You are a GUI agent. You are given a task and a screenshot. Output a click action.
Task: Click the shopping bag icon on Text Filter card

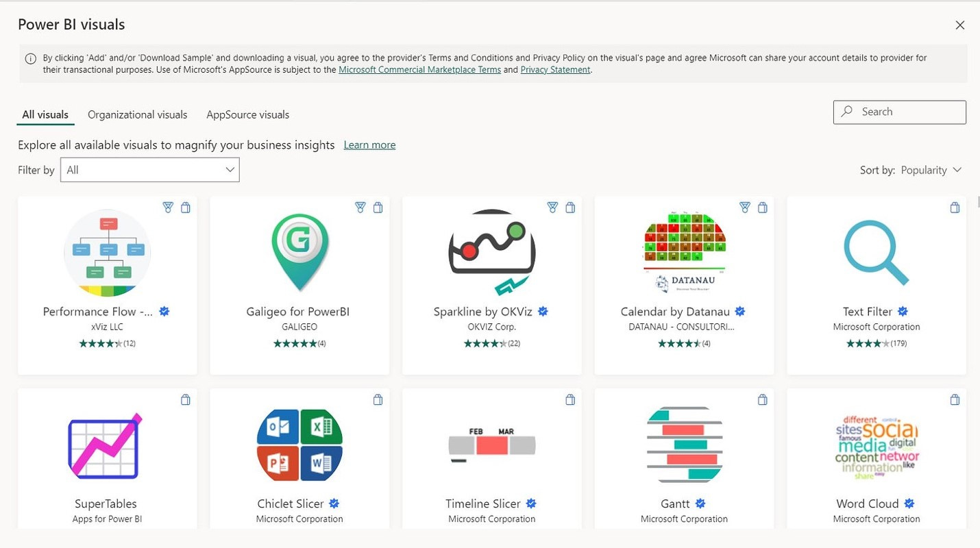(955, 208)
